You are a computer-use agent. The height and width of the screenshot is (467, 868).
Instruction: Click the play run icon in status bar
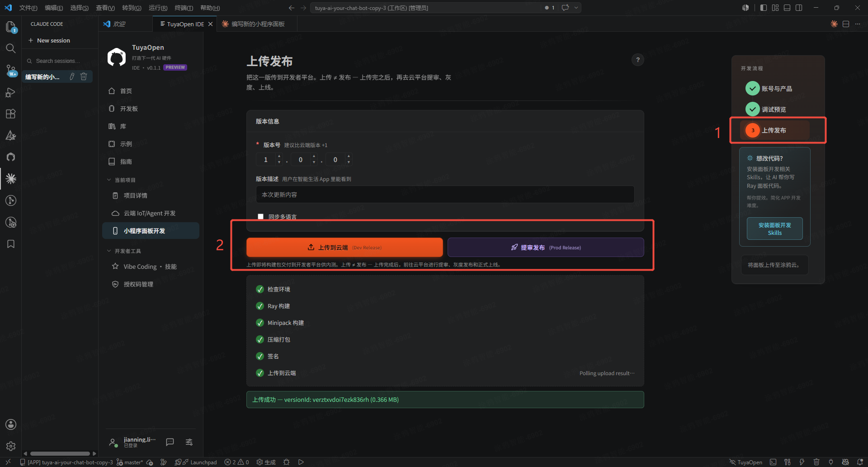[301, 462]
